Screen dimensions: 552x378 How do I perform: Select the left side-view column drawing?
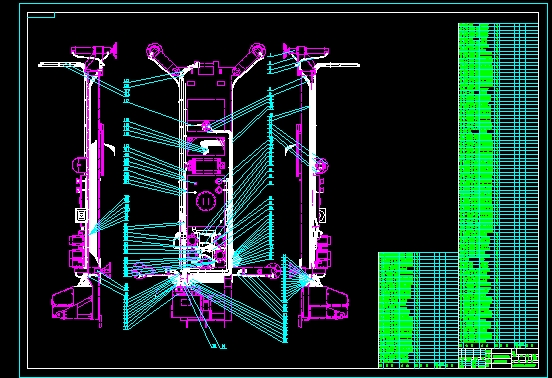pyautogui.click(x=78, y=185)
